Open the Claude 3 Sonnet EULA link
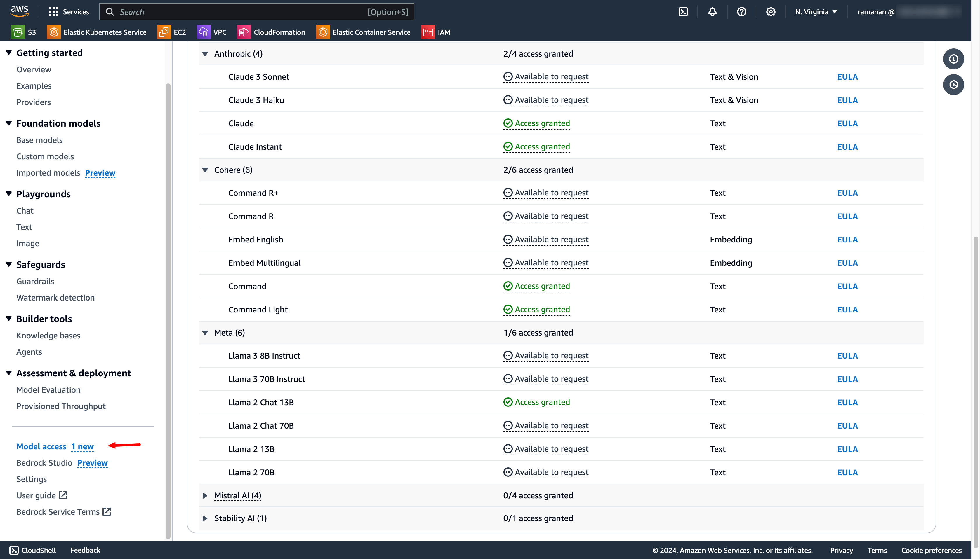Screen dimensions: 980x559 click(x=847, y=77)
